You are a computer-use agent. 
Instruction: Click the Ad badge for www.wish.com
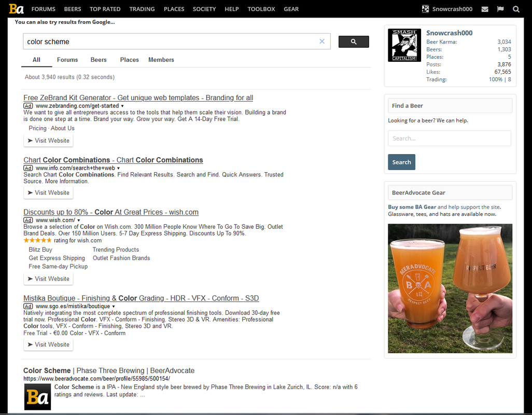pyautogui.click(x=28, y=220)
